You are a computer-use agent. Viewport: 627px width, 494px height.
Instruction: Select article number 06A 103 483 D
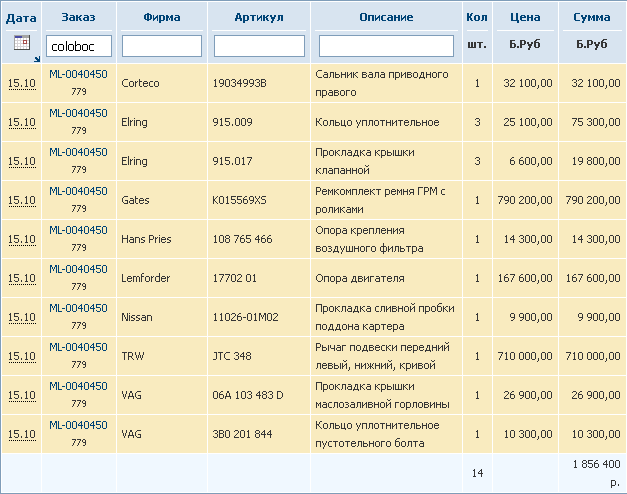pyautogui.click(x=248, y=395)
